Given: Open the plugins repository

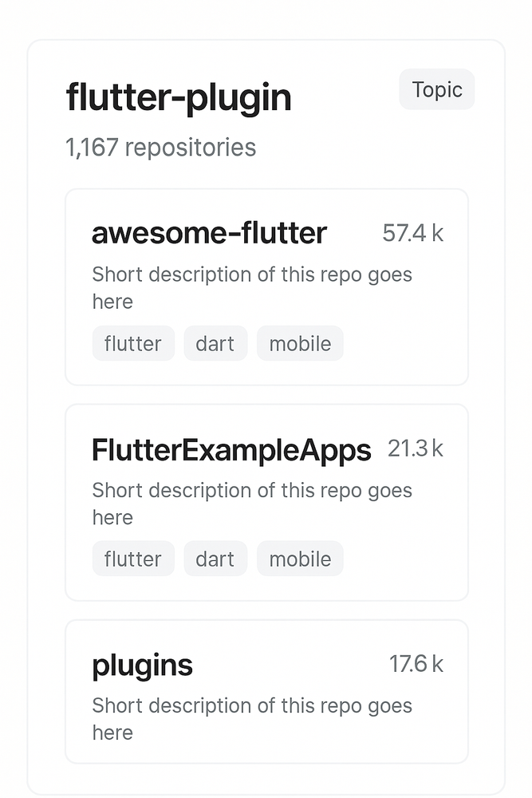Looking at the screenshot, I should pyautogui.click(x=142, y=665).
